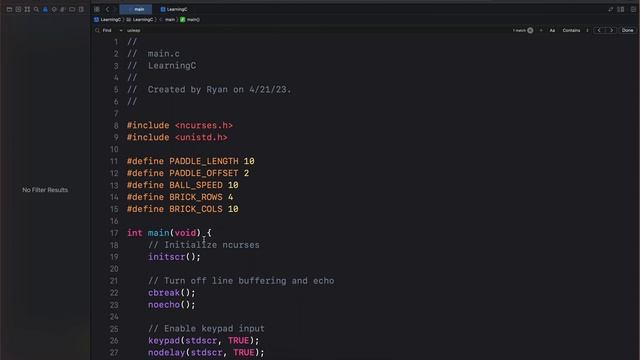The height and width of the screenshot is (360, 640).
Task: Click main file in jump bar
Action: pyautogui.click(x=168, y=20)
